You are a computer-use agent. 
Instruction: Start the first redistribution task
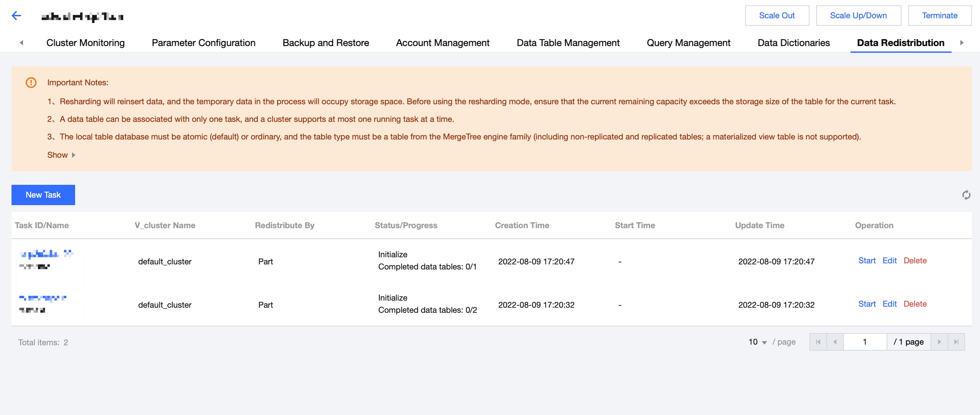tap(867, 261)
